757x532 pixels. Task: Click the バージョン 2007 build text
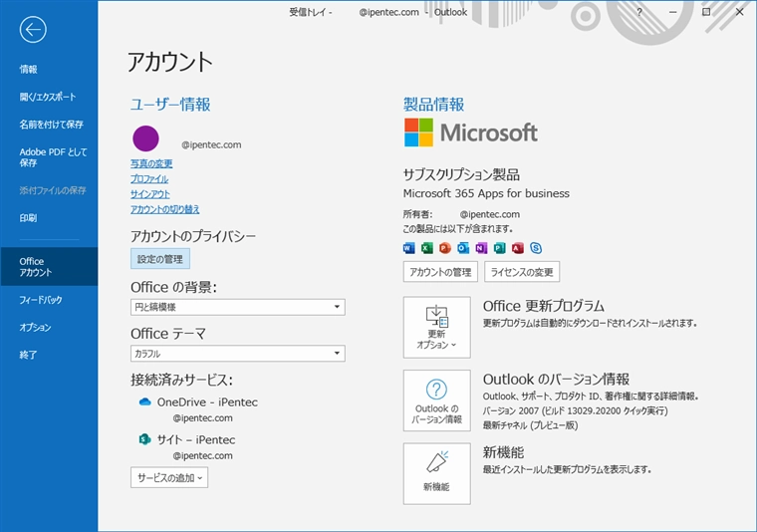(575, 410)
